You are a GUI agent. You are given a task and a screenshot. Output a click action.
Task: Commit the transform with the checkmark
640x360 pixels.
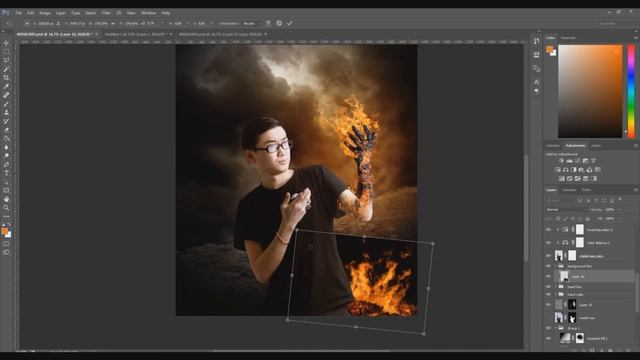click(x=290, y=23)
